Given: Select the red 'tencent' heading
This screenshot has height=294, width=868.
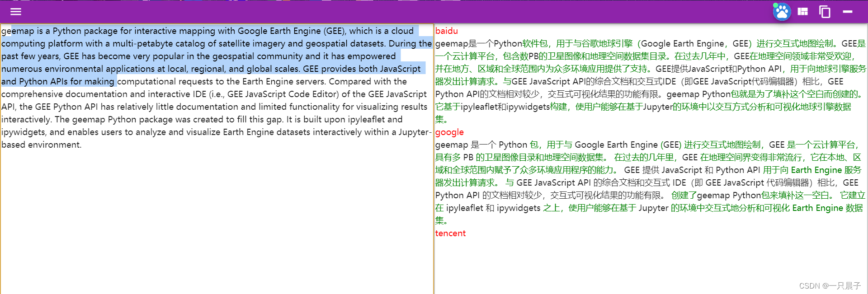Looking at the screenshot, I should click(x=450, y=233).
